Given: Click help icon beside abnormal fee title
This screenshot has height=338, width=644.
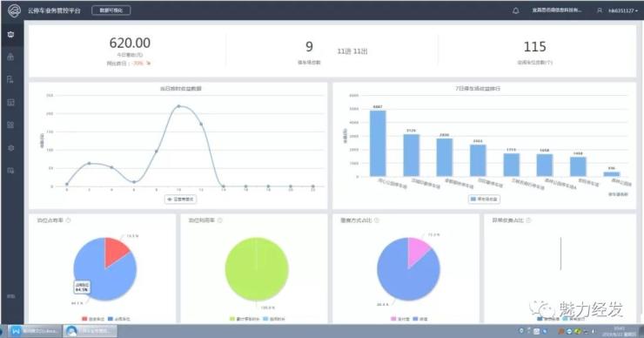Looking at the screenshot, I should [x=528, y=220].
